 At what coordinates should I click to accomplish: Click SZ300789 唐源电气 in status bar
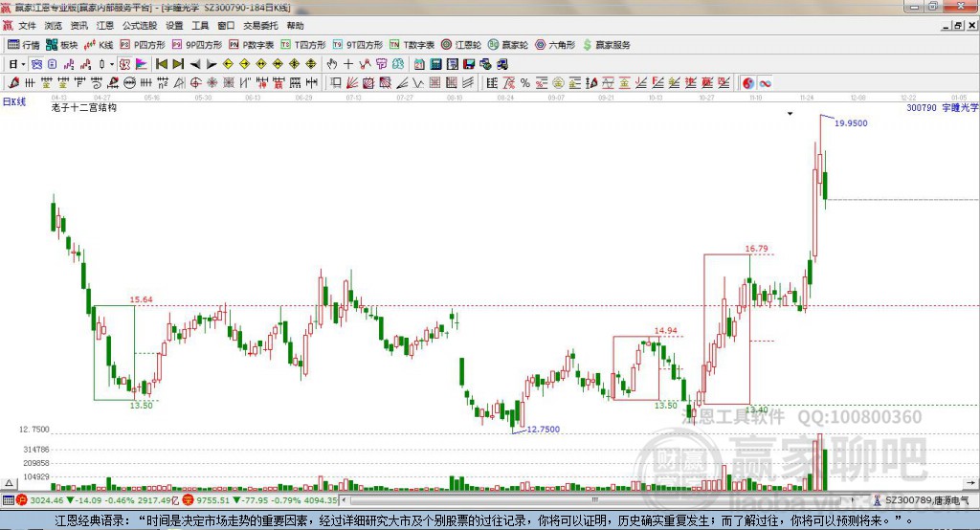926,500
